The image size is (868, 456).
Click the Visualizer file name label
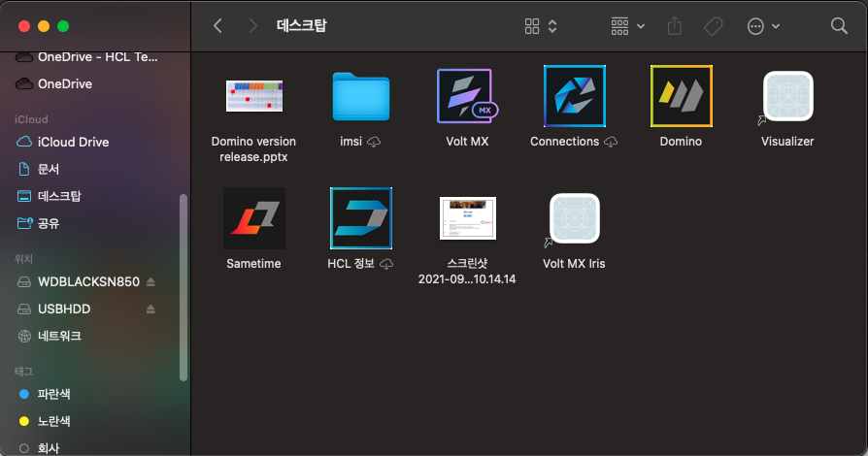pos(787,142)
